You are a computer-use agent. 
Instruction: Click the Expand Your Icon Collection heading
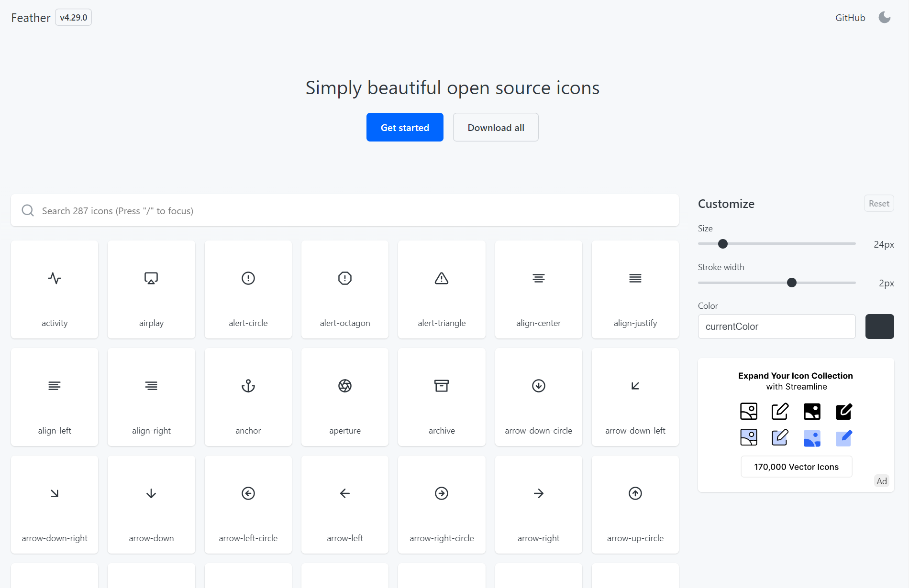[x=795, y=376]
